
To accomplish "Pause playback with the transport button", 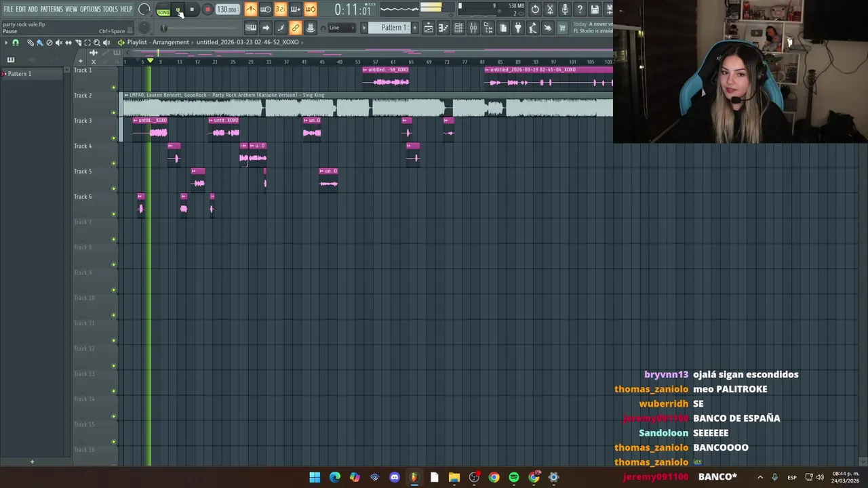I will point(178,9).
